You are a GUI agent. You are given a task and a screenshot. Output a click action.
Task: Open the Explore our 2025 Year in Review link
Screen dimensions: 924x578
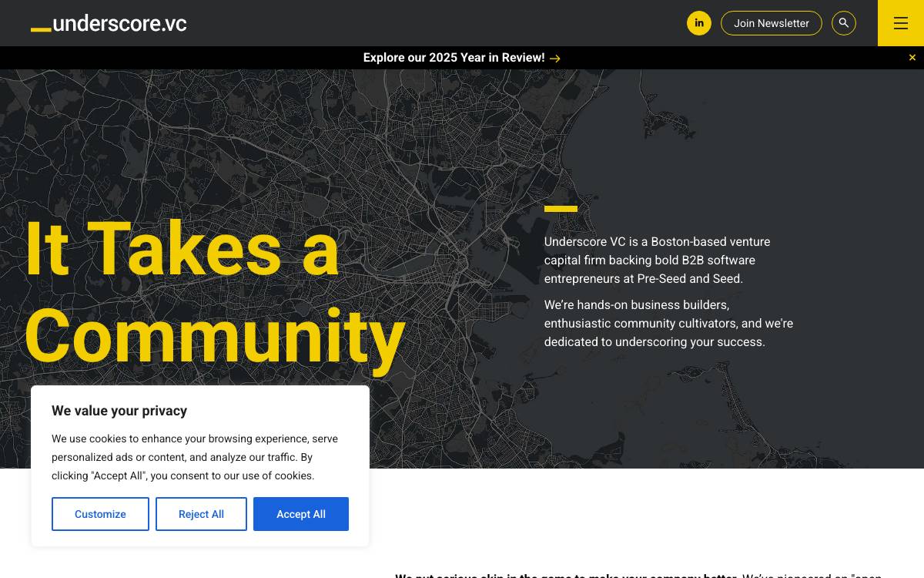[x=462, y=58]
